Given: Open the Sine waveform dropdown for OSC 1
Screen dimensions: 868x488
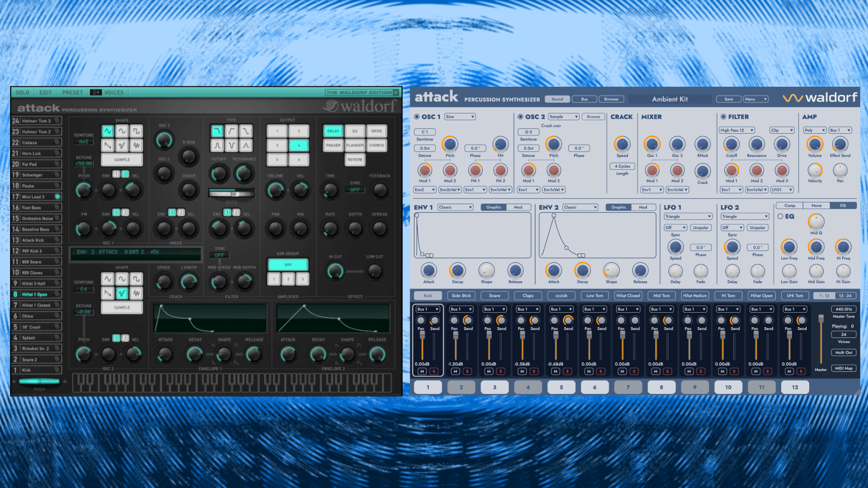Looking at the screenshot, I should pos(460,117).
